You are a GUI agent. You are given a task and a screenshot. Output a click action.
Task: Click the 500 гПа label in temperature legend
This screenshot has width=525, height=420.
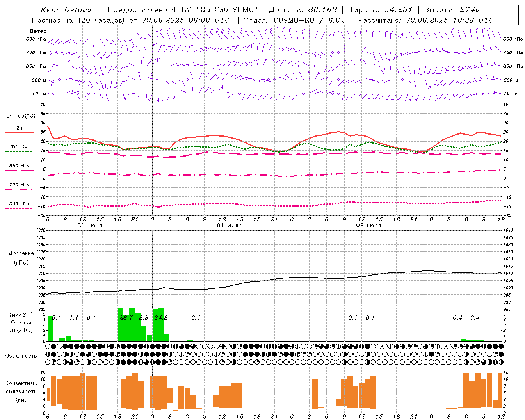pos(19,204)
